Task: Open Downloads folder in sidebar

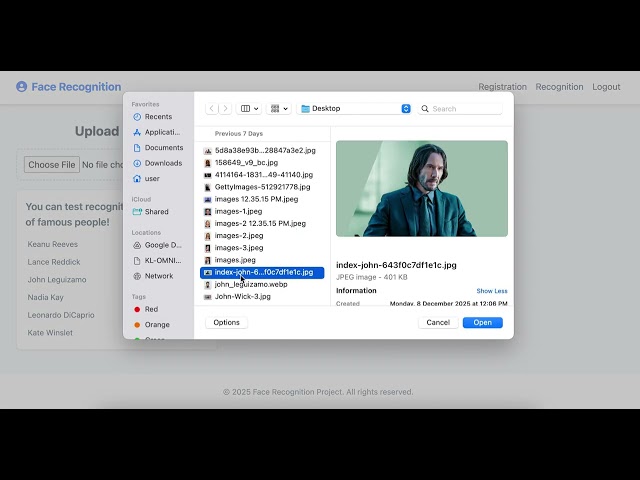Action: (x=158, y=163)
